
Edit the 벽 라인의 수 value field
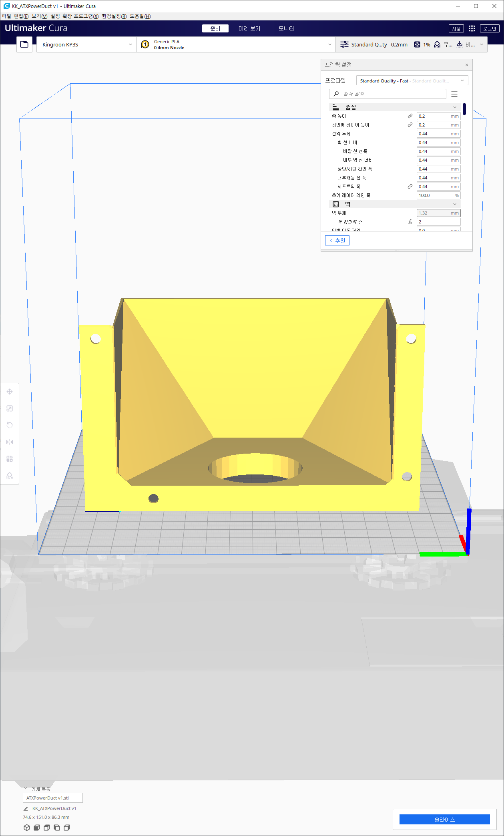(438, 222)
